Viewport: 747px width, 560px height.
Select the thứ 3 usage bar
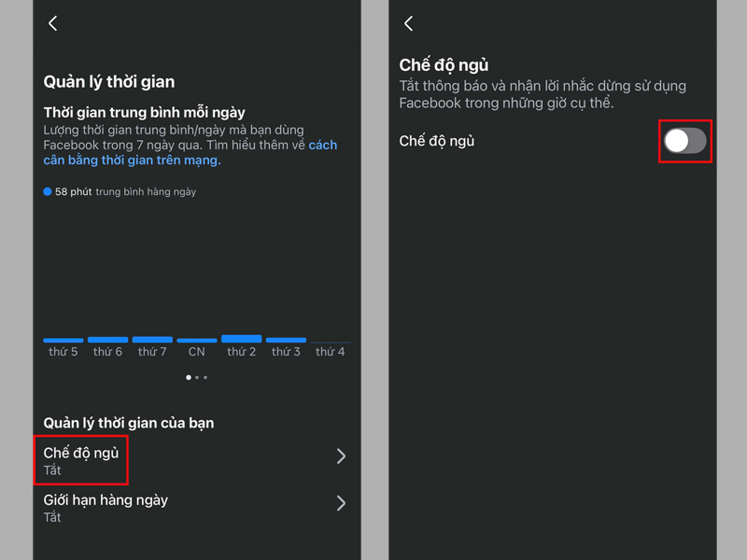point(286,340)
